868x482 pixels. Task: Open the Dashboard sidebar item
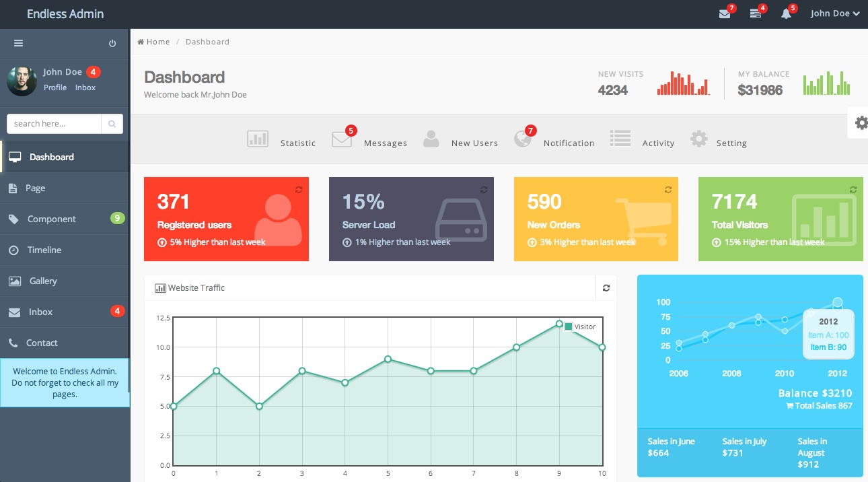click(x=65, y=157)
